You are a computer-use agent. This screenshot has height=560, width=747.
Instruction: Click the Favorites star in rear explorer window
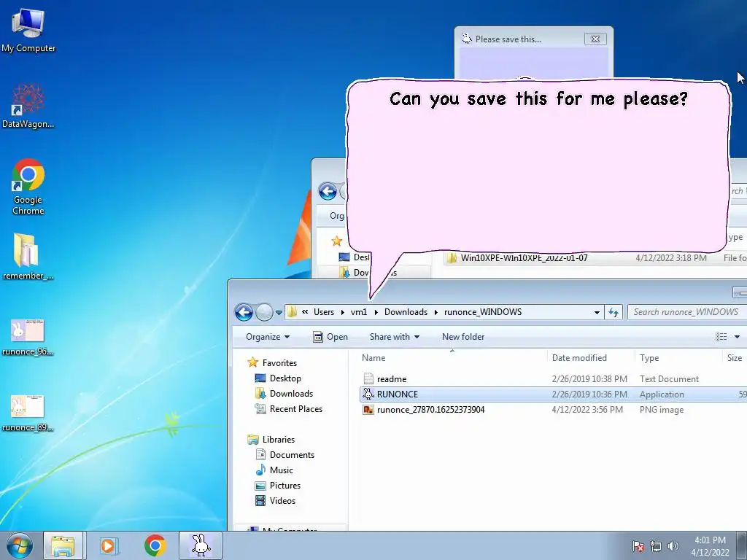337,241
